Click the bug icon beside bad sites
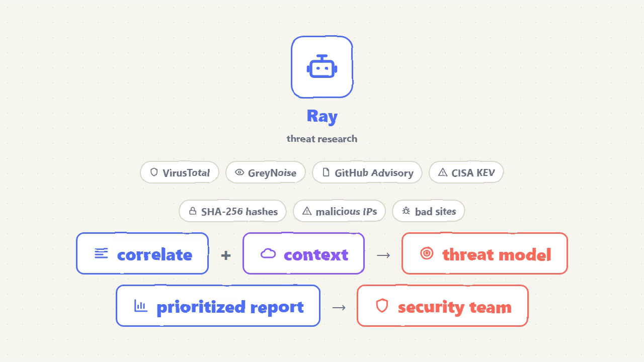 pyautogui.click(x=406, y=211)
